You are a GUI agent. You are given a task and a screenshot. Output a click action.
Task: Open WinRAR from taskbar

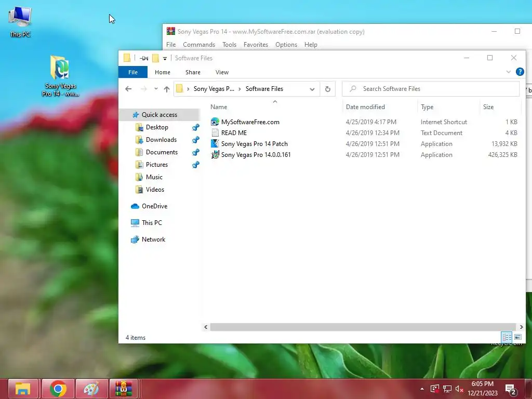point(124,389)
